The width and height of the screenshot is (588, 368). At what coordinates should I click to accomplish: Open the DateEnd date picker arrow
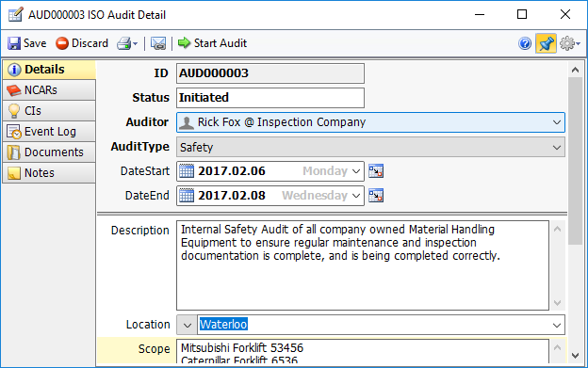pos(356,196)
